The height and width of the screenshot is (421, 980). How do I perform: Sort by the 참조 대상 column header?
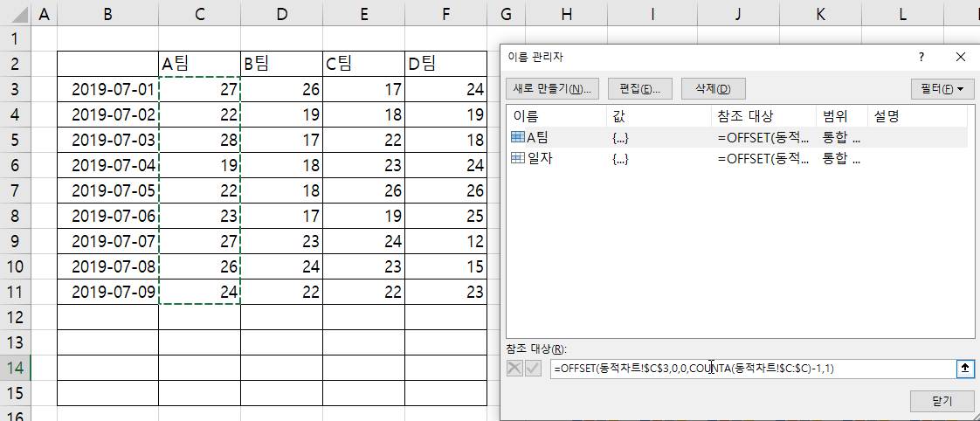point(763,116)
